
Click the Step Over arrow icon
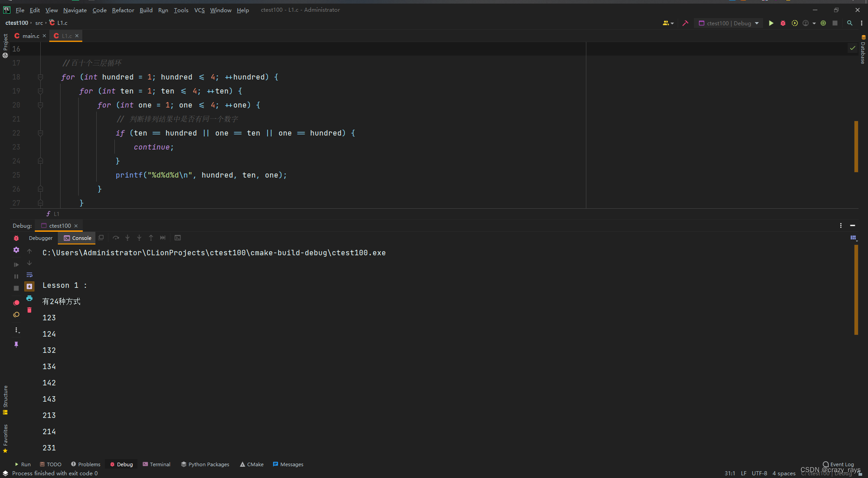click(116, 238)
